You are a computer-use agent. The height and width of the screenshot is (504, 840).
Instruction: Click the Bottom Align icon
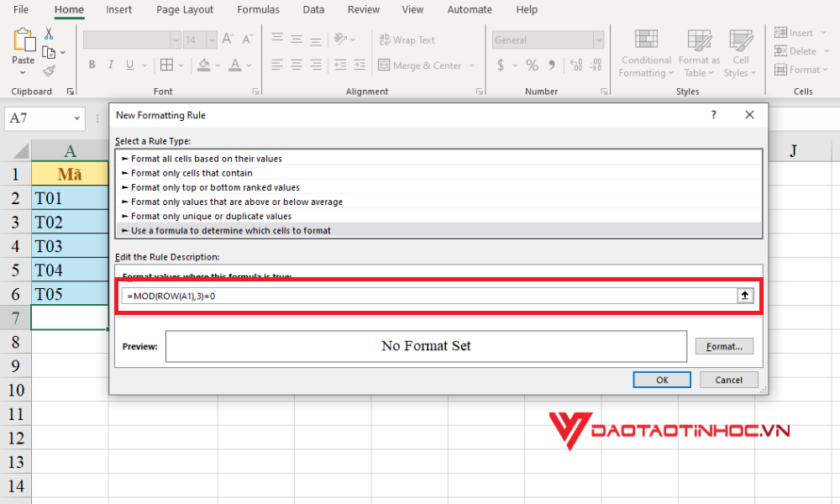[x=316, y=39]
